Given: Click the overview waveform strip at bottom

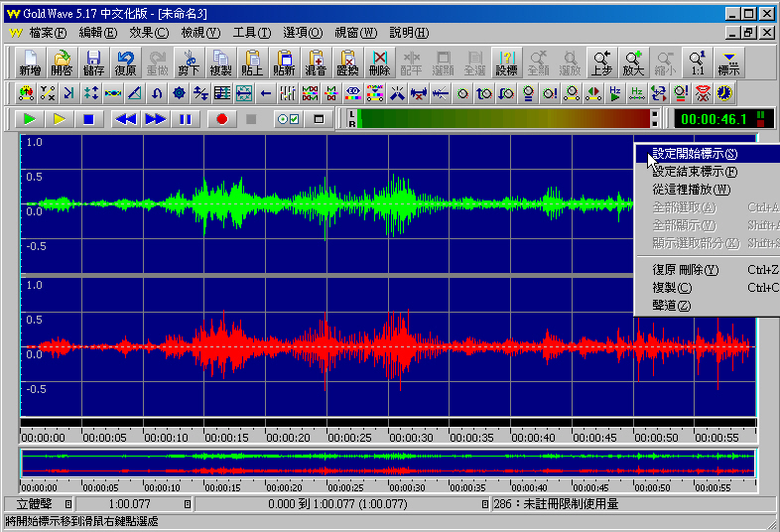Looking at the screenshot, I should pos(387,464).
